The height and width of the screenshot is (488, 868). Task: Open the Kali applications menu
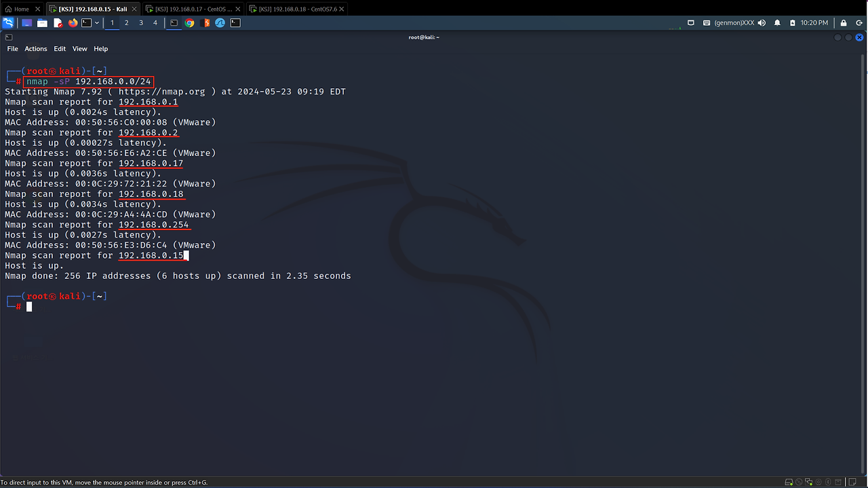click(8, 22)
